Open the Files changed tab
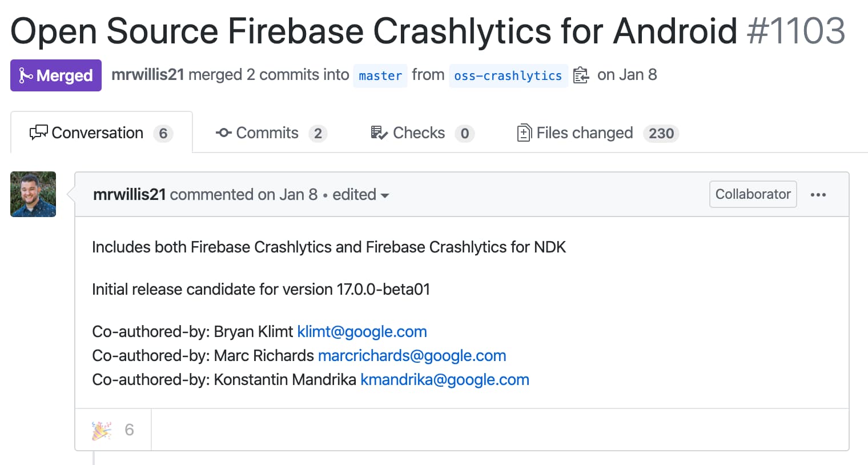 pyautogui.click(x=598, y=133)
